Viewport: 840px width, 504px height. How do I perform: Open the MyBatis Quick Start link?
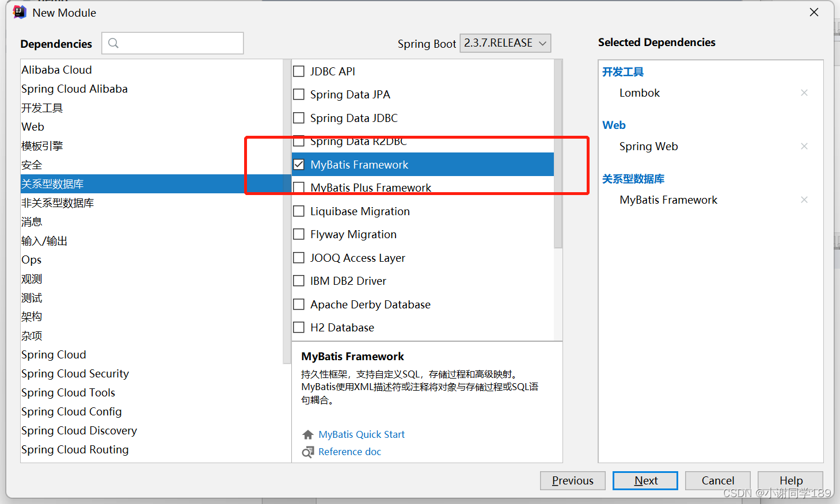(x=362, y=434)
